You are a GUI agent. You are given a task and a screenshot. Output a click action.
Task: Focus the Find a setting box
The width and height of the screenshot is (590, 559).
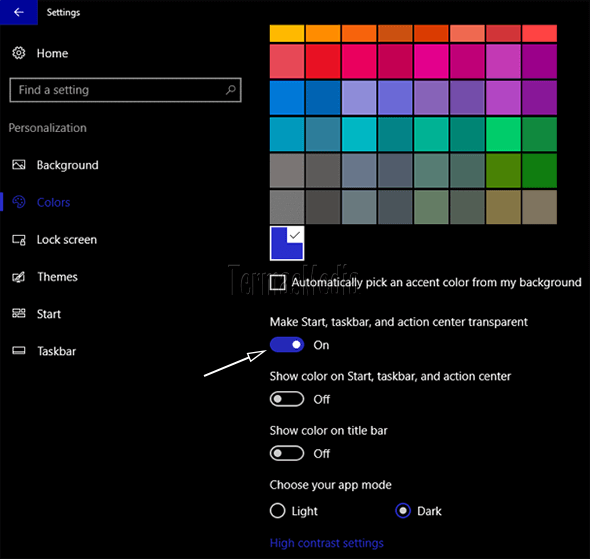(125, 90)
